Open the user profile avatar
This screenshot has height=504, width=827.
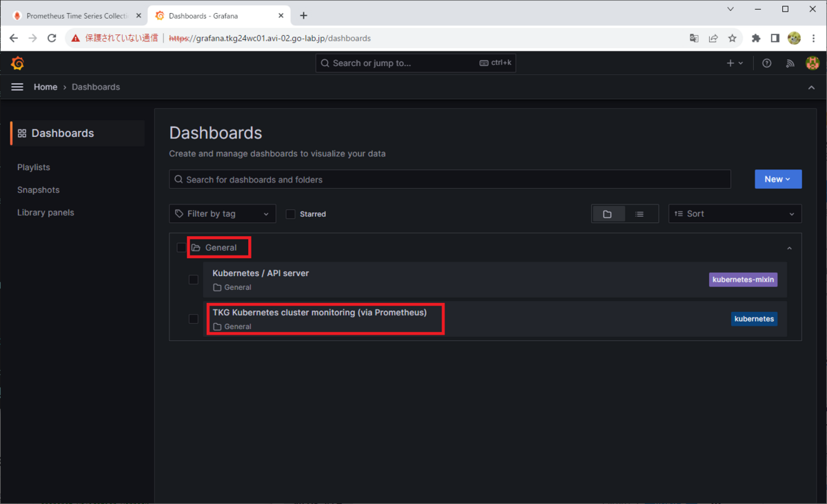812,63
